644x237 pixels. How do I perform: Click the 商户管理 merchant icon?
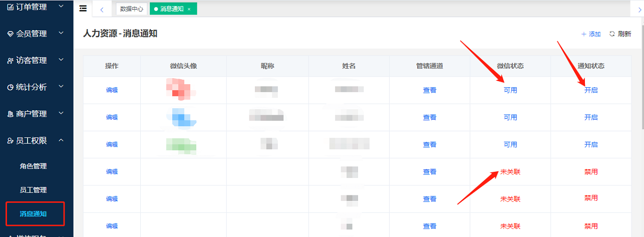click(10, 114)
